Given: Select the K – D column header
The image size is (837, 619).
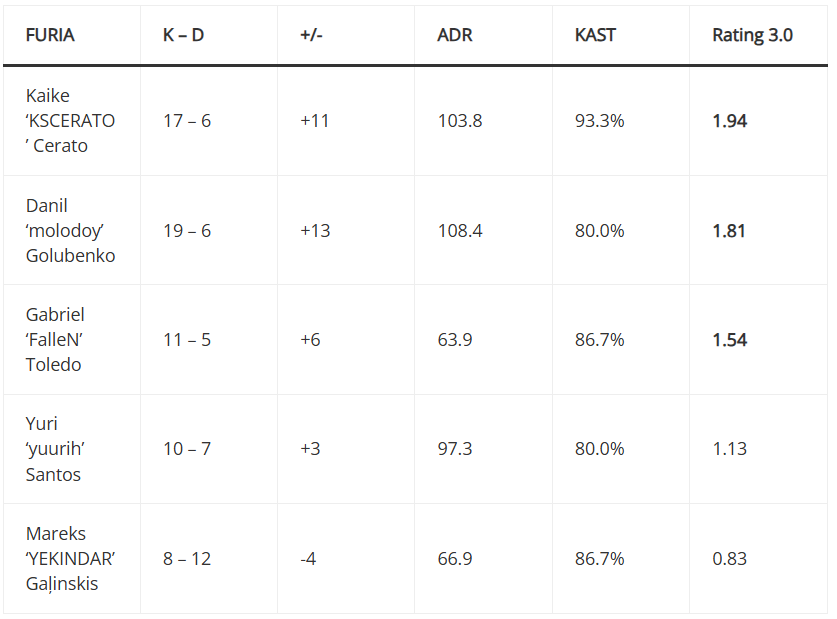Looking at the screenshot, I should point(186,35).
